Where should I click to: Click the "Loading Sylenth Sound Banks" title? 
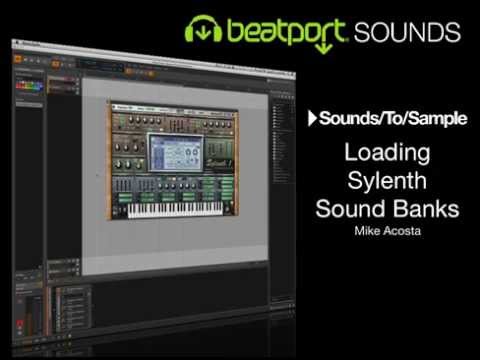tap(387, 180)
